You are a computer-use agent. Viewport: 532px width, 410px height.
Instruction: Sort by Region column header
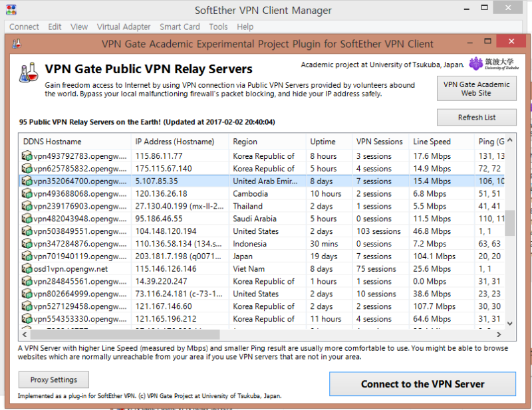(267, 142)
